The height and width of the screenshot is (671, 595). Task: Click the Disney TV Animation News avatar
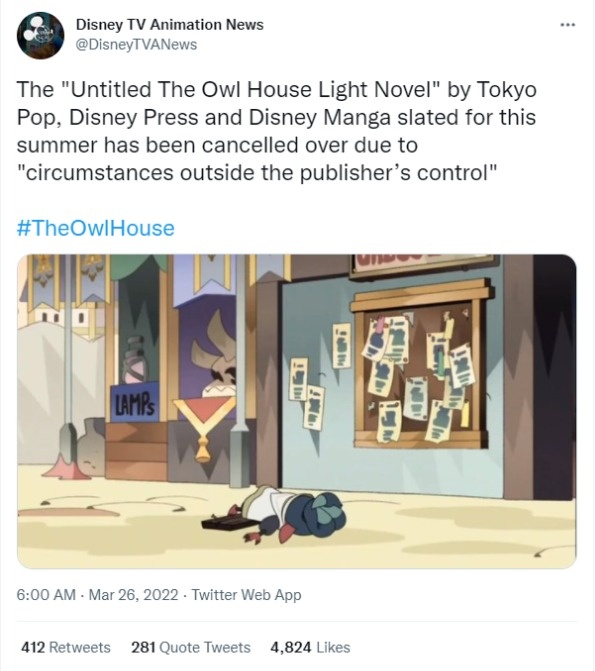(x=40, y=36)
